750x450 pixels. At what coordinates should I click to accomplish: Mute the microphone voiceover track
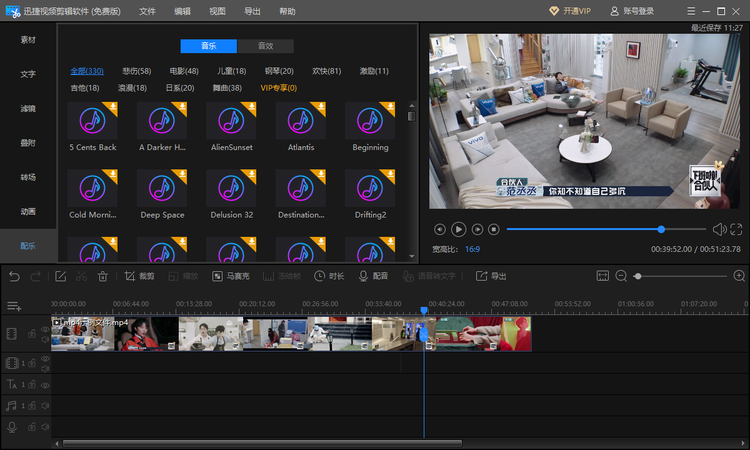coord(44,427)
